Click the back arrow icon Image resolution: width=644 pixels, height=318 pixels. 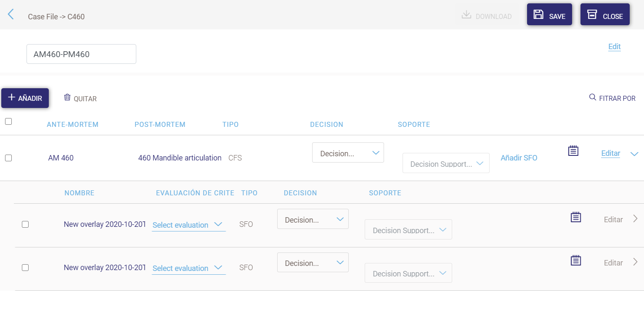tap(11, 14)
